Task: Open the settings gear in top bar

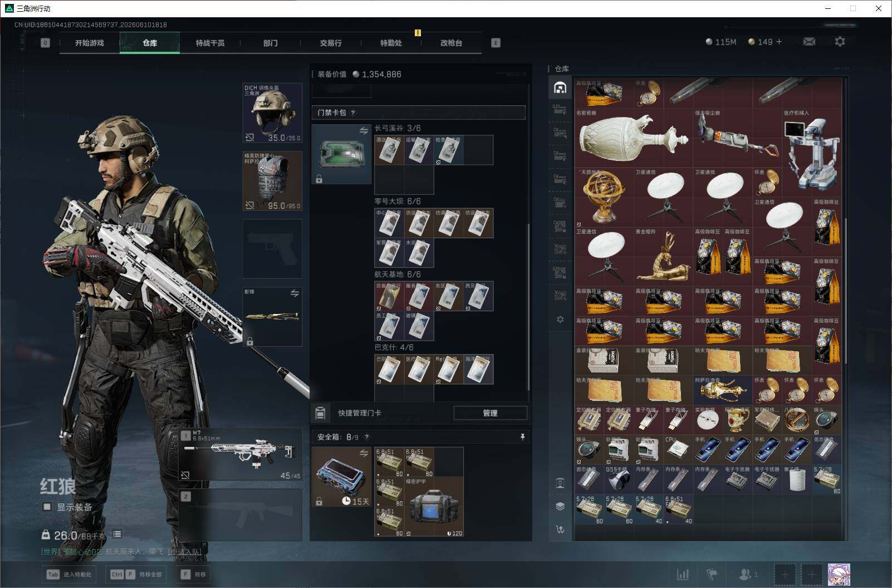Action: (x=840, y=42)
